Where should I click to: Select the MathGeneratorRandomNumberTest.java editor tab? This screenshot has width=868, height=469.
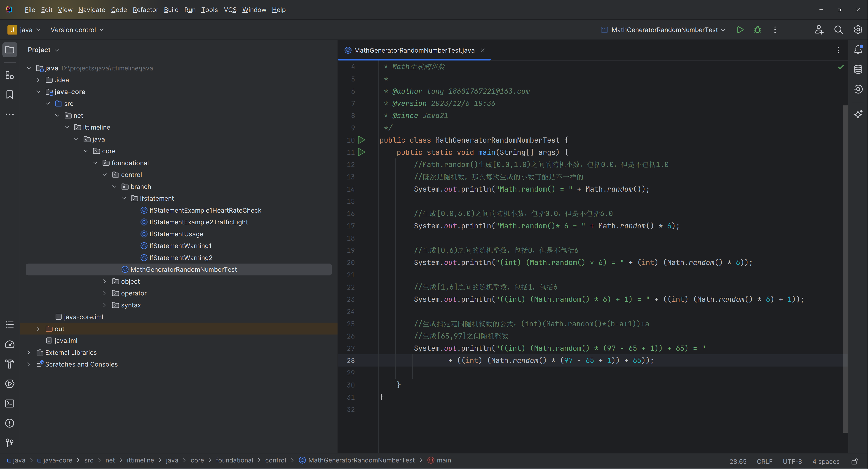point(414,50)
